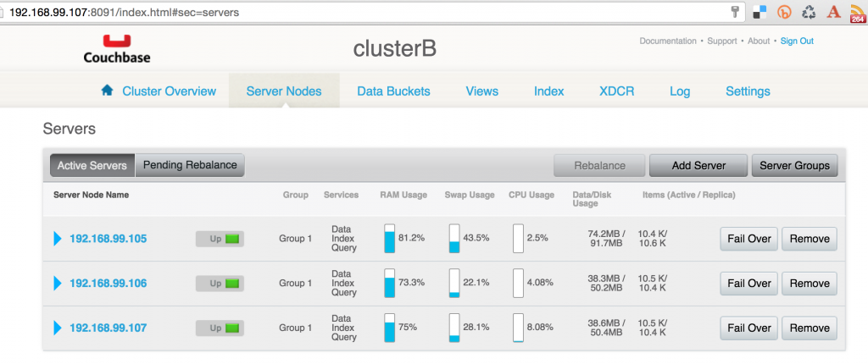The height and width of the screenshot is (364, 868).
Task: Click the Up status indicator for 192.168.99.105
Action: point(220,239)
